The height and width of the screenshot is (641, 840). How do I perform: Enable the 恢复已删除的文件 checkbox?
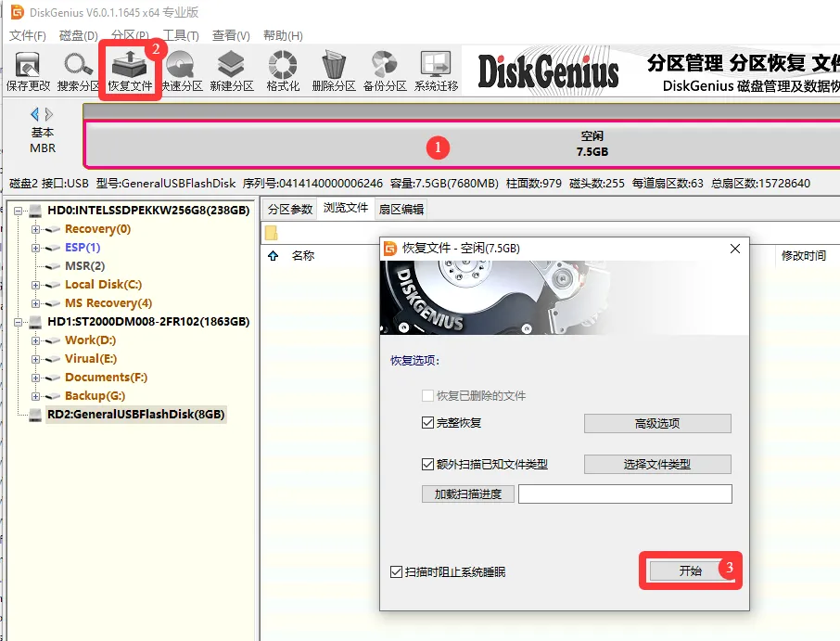pyautogui.click(x=427, y=395)
